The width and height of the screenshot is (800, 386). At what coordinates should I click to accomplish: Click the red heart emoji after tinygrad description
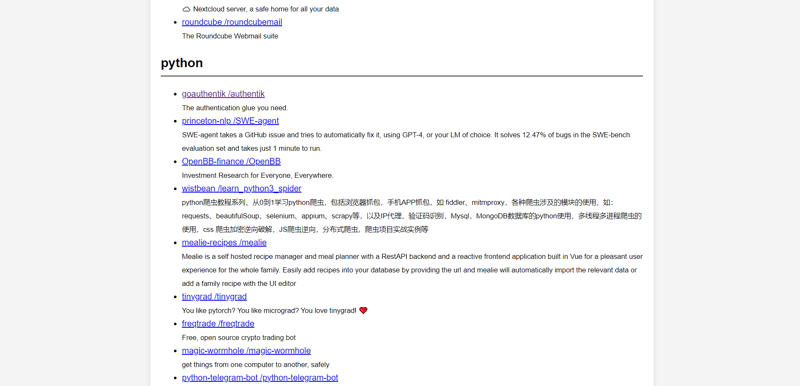363,311
